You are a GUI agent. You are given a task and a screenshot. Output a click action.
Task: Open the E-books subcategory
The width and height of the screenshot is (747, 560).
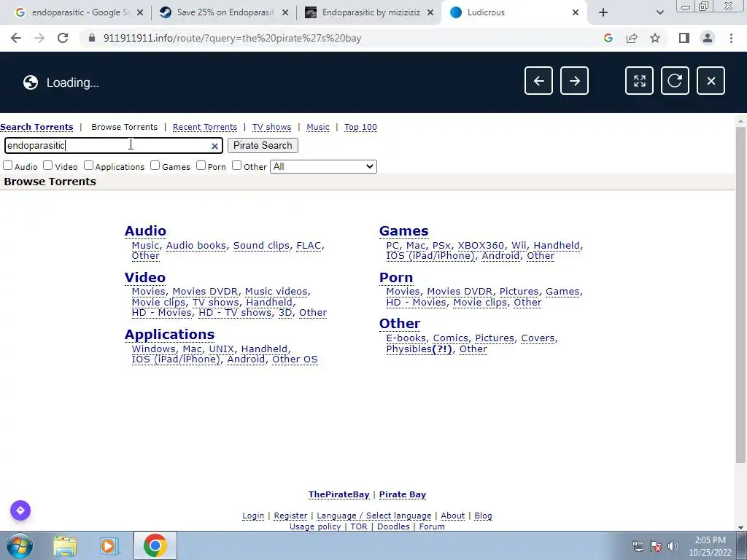point(406,338)
